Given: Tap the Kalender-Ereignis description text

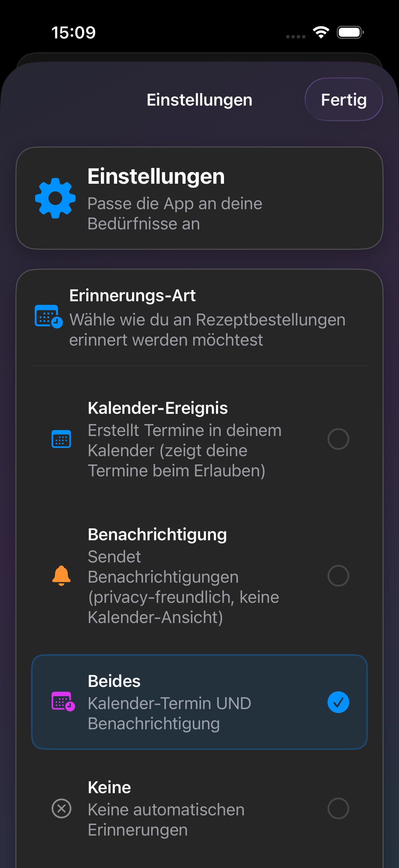Looking at the screenshot, I should [x=185, y=450].
